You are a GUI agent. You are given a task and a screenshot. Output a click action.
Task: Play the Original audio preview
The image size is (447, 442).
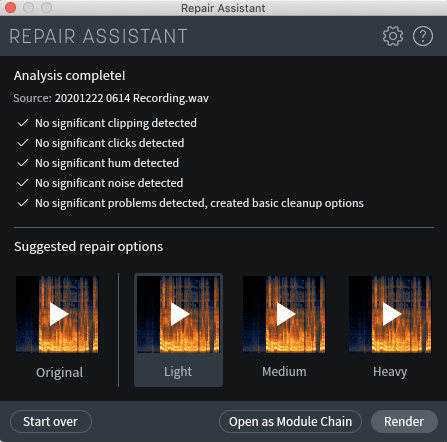tap(57, 314)
